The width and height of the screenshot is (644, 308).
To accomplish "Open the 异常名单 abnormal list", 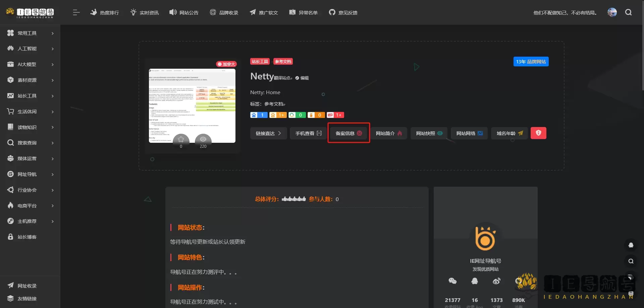I will pos(292,12).
